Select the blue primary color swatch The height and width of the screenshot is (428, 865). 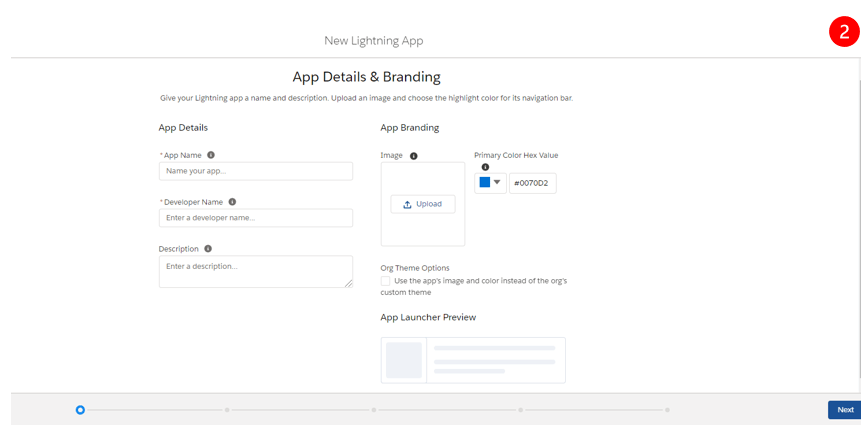(485, 183)
